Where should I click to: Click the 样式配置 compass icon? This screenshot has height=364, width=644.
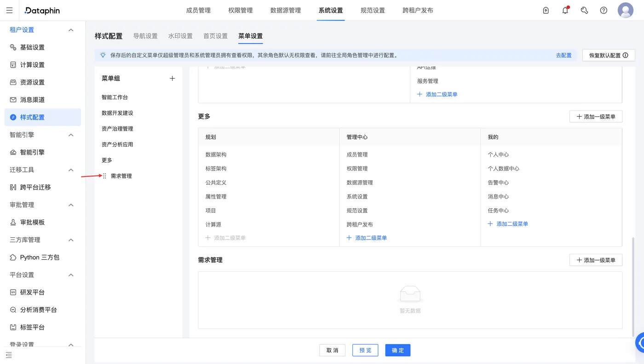pyautogui.click(x=13, y=117)
